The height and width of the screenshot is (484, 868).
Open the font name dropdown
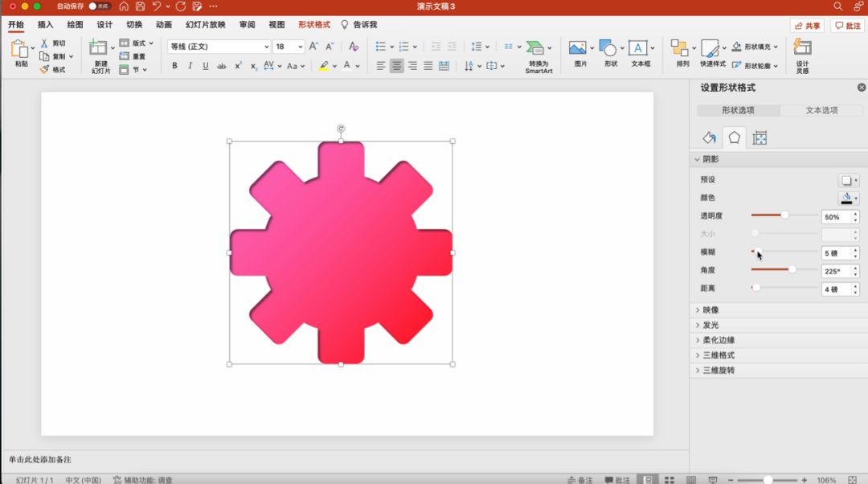tap(266, 47)
